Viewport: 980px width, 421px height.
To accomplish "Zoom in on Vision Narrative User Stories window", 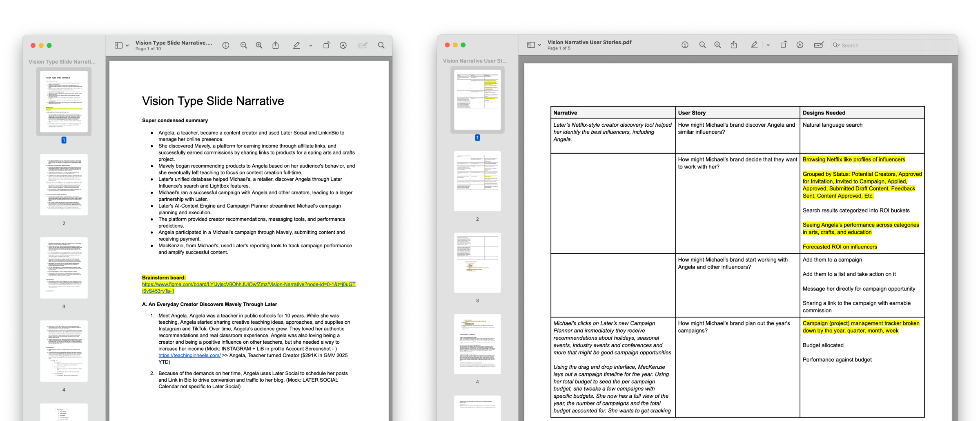I will pos(717,45).
